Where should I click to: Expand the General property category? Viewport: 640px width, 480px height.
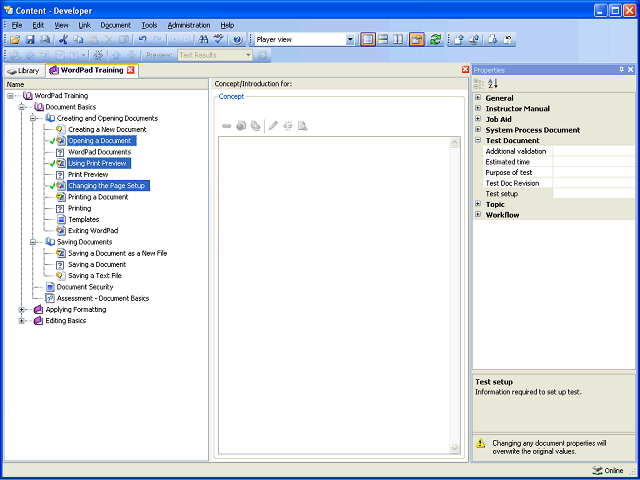478,98
